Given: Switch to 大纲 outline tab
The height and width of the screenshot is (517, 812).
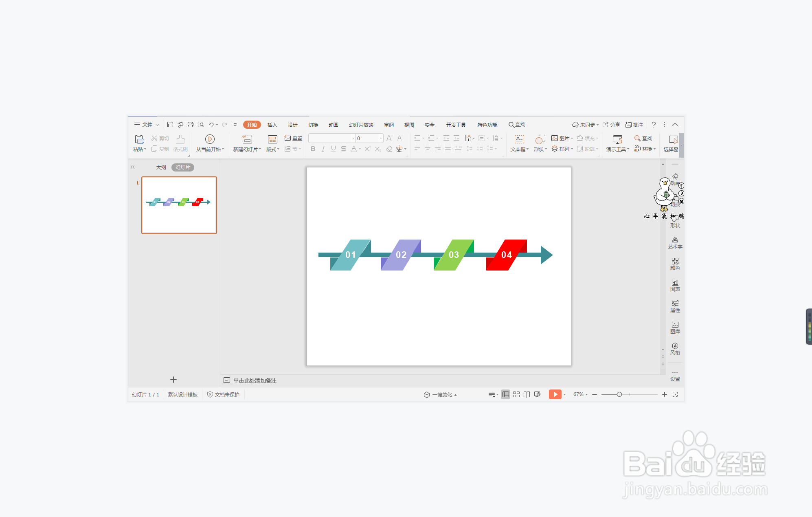Looking at the screenshot, I should (x=161, y=167).
